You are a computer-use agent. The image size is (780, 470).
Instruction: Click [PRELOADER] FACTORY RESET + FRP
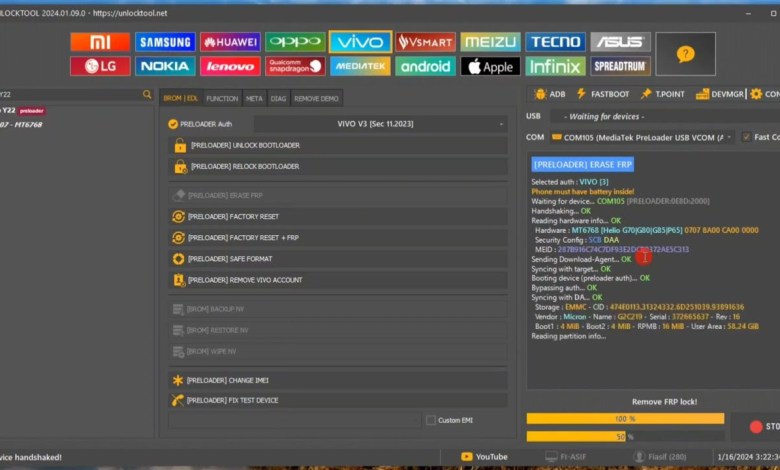(338, 238)
